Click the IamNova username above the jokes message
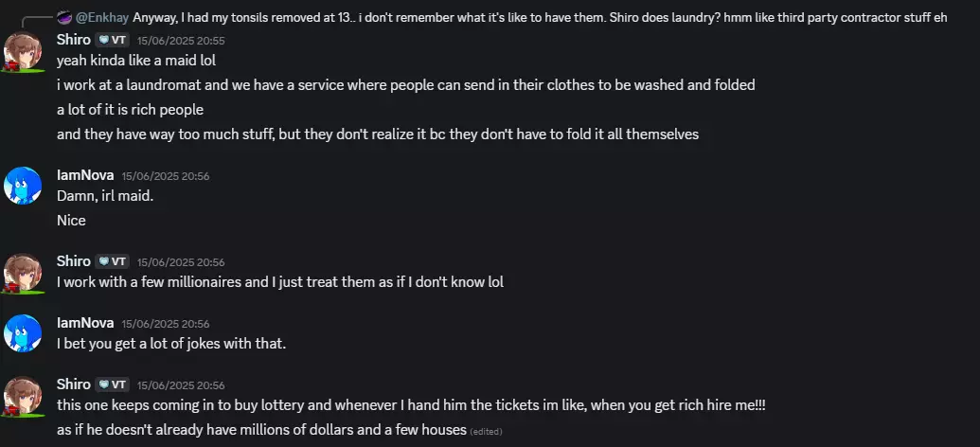The width and height of the screenshot is (980, 447). pos(85,323)
